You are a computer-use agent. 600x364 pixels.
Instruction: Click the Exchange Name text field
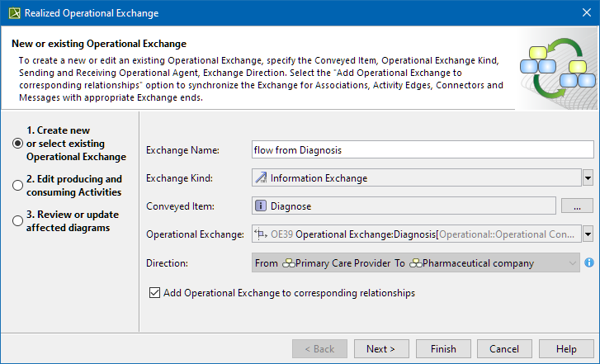pyautogui.click(x=423, y=149)
